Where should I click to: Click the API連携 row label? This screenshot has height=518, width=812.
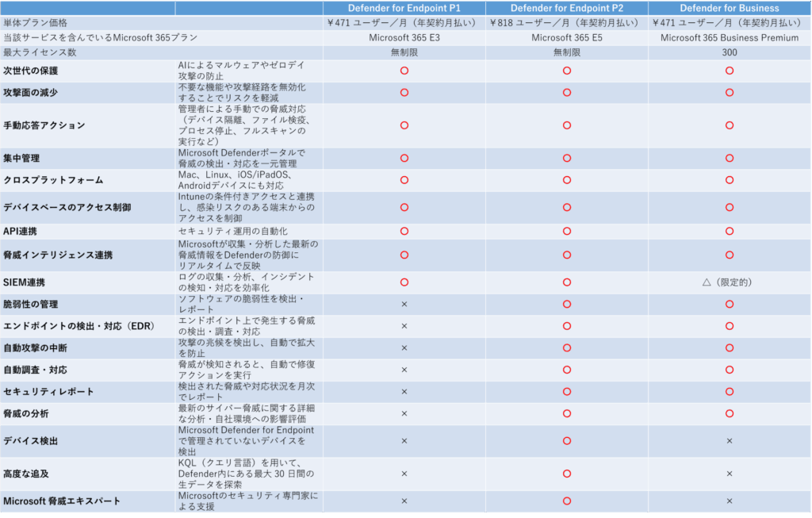pos(20,231)
